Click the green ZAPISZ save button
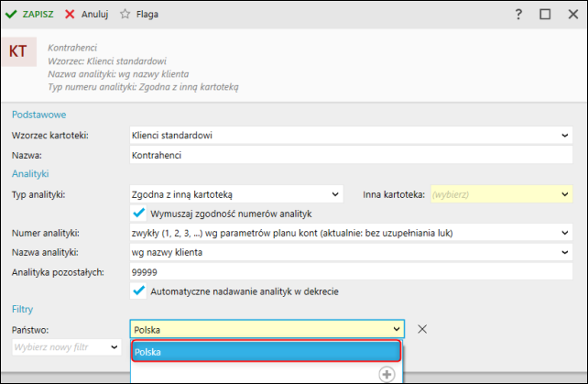 (x=29, y=15)
